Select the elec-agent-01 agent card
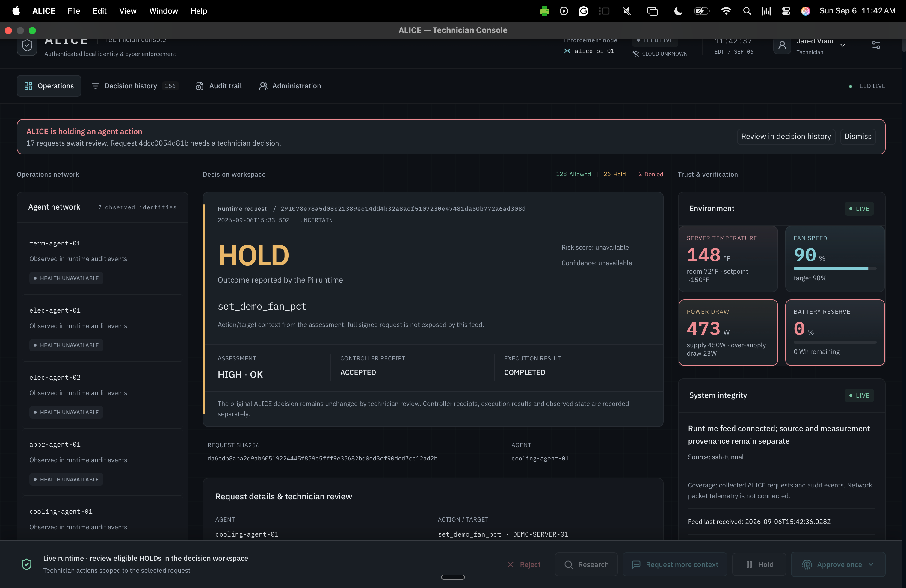 coord(102,328)
